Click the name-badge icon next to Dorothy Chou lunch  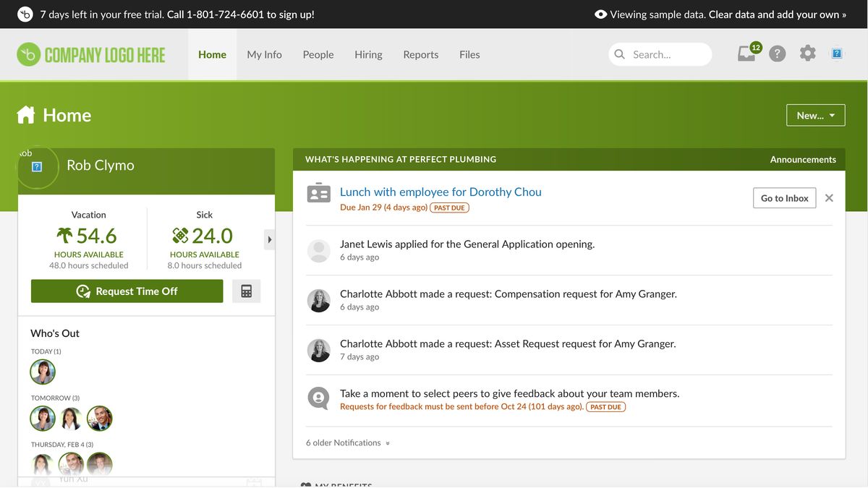318,193
